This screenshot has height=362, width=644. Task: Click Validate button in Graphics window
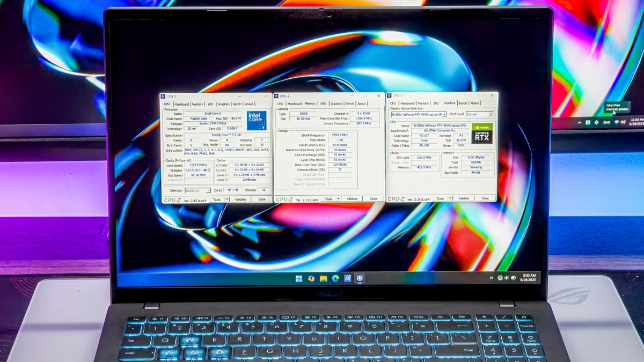pos(464,198)
